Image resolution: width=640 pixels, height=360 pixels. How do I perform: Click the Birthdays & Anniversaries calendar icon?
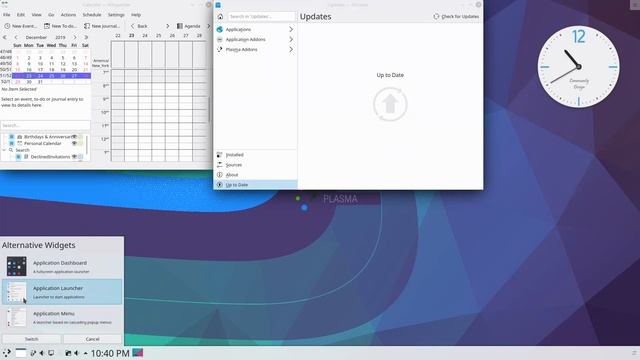tap(20, 137)
